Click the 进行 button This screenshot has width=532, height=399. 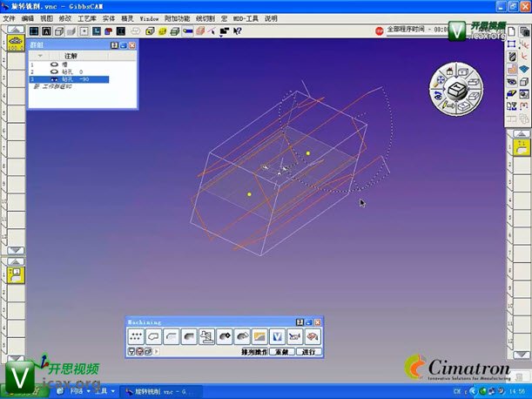point(308,352)
